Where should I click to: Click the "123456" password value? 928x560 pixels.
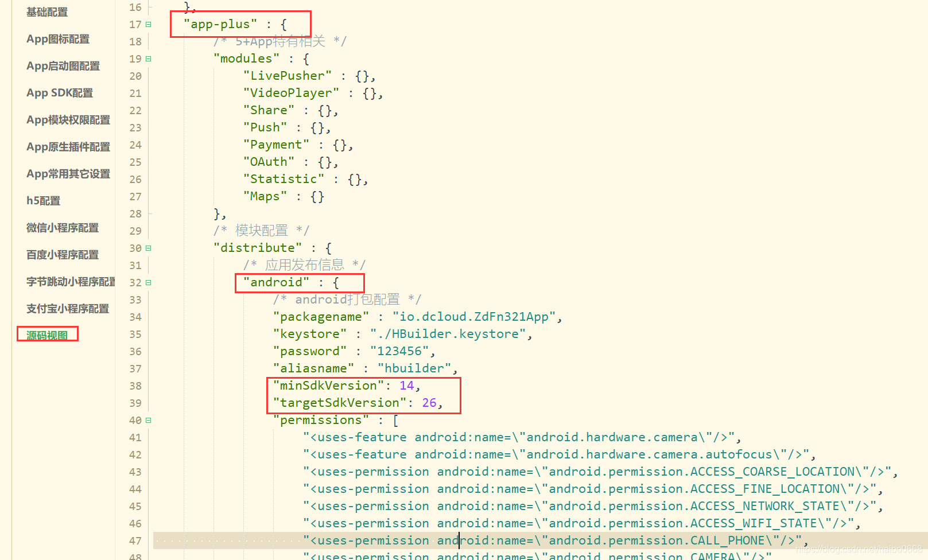point(399,351)
